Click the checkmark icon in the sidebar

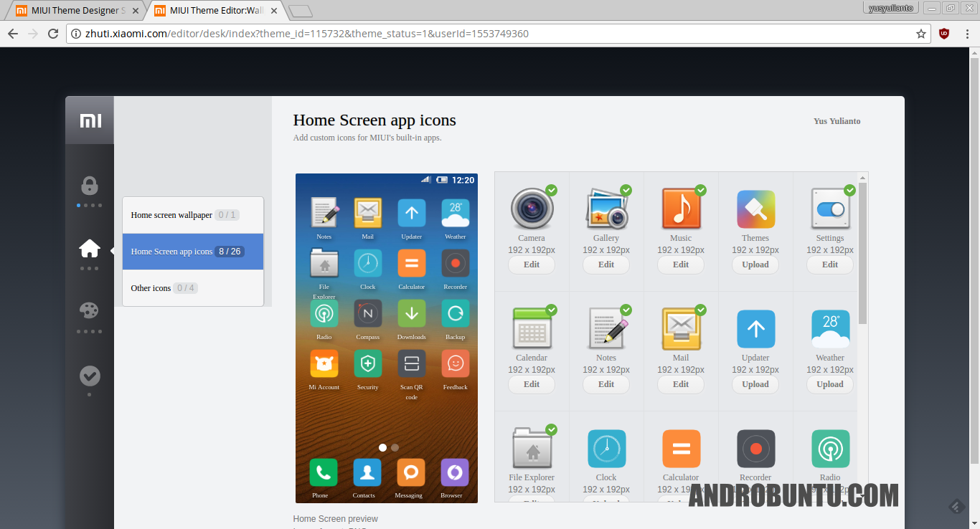point(89,374)
